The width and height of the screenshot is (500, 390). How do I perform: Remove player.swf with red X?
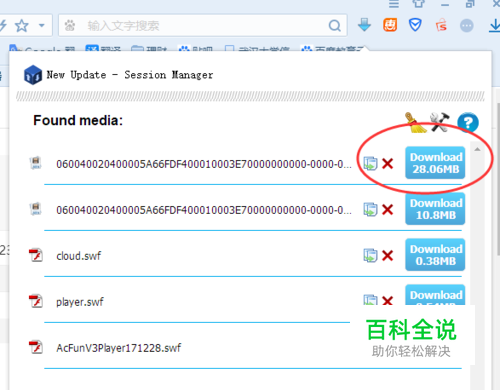[x=388, y=300]
